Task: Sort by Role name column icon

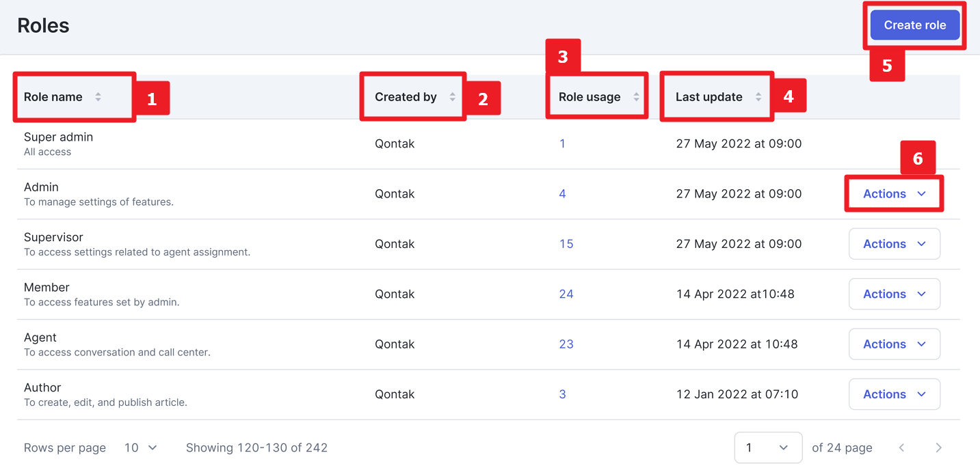Action: (98, 97)
